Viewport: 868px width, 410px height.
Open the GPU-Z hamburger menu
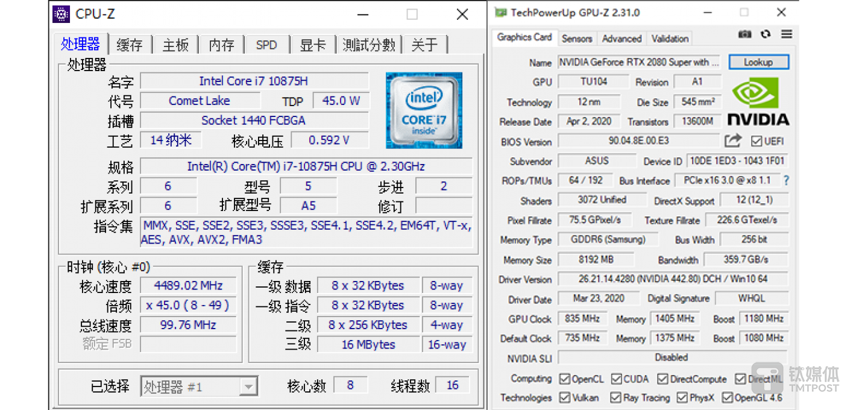[x=786, y=34]
